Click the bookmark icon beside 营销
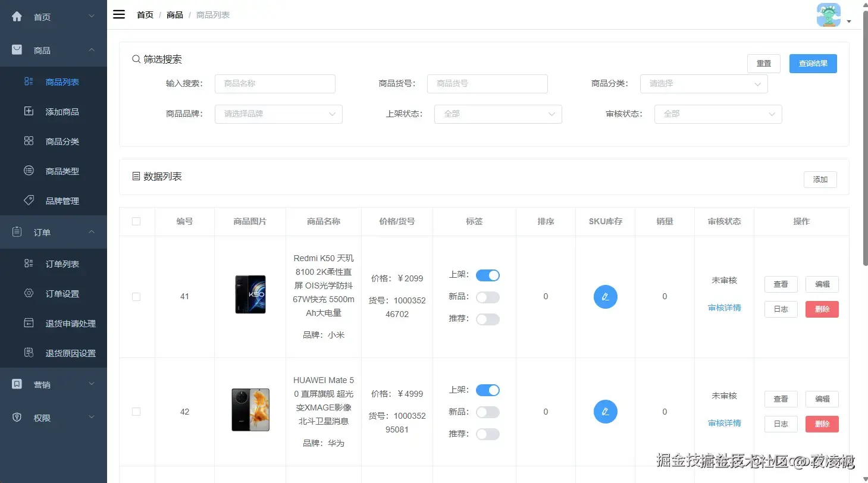Viewport: 868px width, 483px height. pos(17,384)
